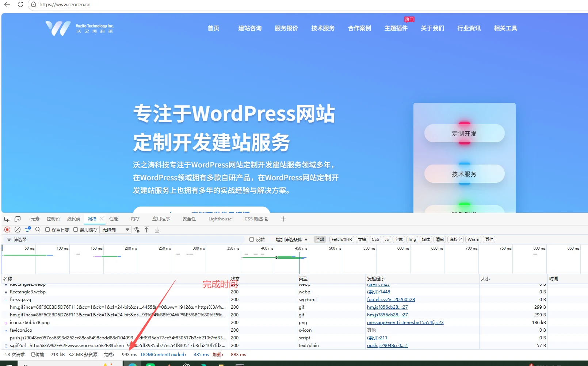Image resolution: width=588 pixels, height=366 pixels.
Task: Open the 无限制 throttling dropdown
Action: coord(116,230)
